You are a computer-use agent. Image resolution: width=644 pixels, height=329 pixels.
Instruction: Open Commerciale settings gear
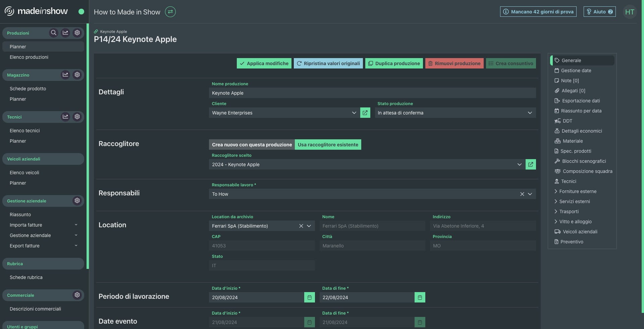(x=77, y=295)
